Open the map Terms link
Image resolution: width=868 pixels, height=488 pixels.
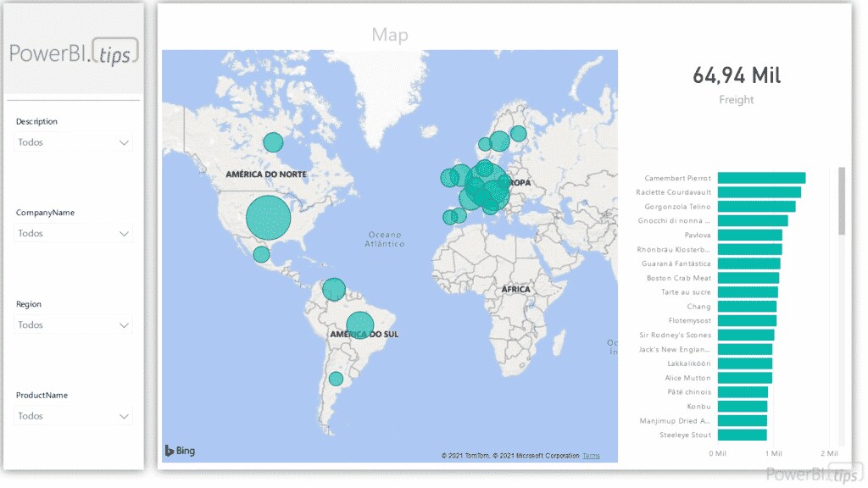point(591,456)
